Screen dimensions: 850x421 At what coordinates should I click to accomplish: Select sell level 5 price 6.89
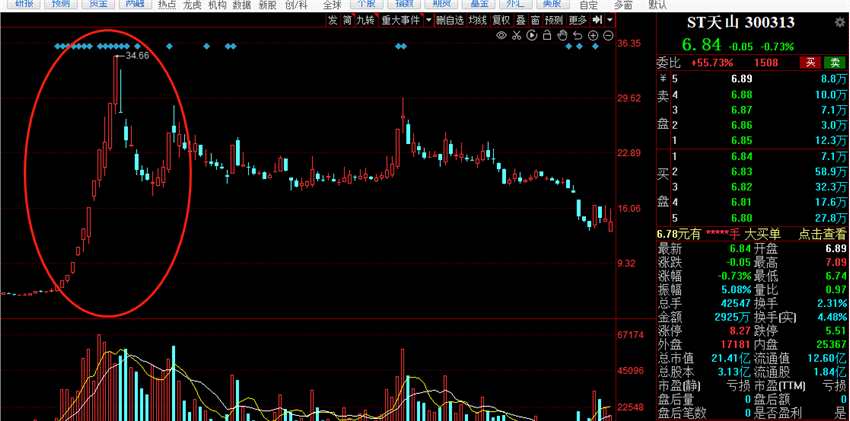tap(742, 79)
